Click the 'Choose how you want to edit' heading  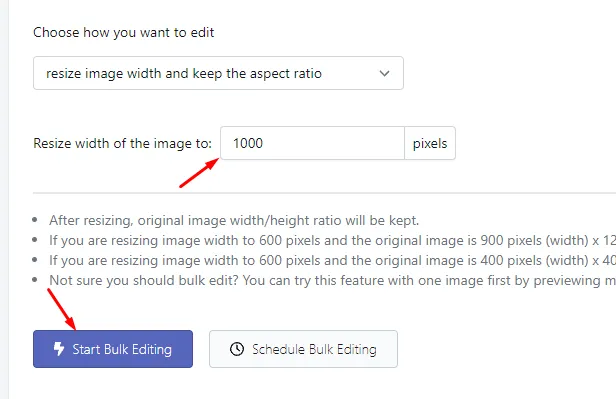point(124,32)
